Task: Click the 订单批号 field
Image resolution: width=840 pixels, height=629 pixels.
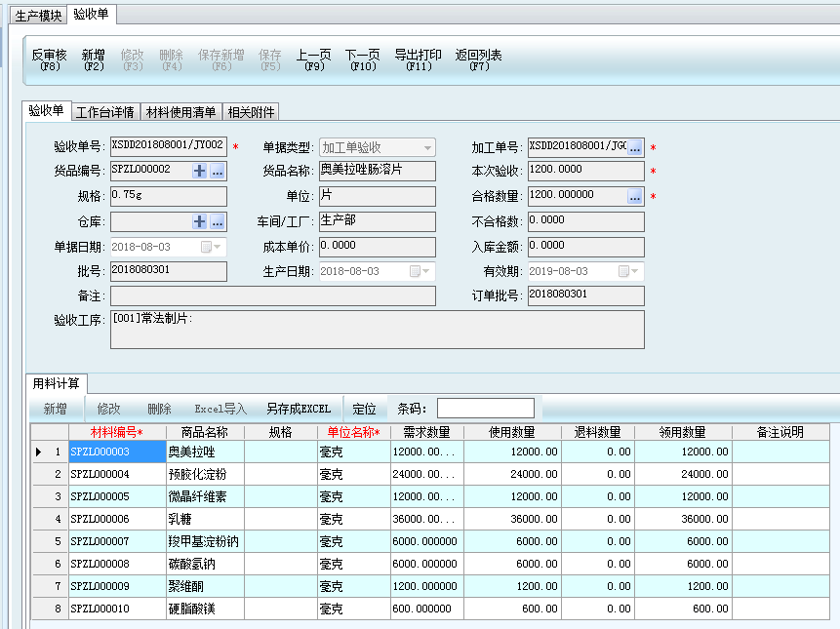Action: pyautogui.click(x=586, y=296)
